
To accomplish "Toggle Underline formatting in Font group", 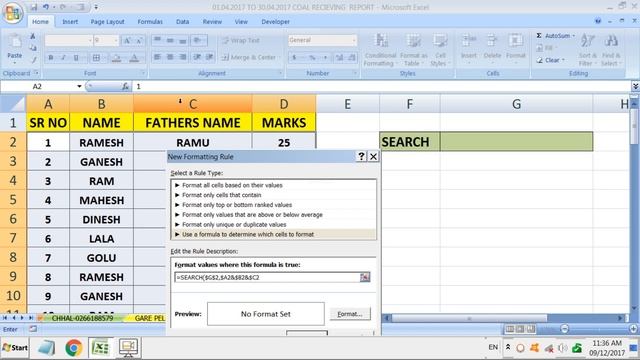I will 76,58.
